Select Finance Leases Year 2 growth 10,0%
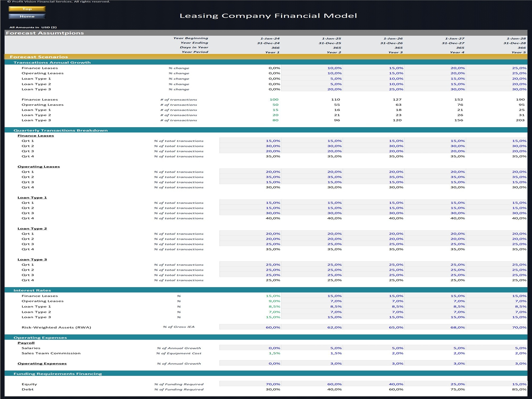Viewport: 532px width, 399px height. click(x=334, y=68)
